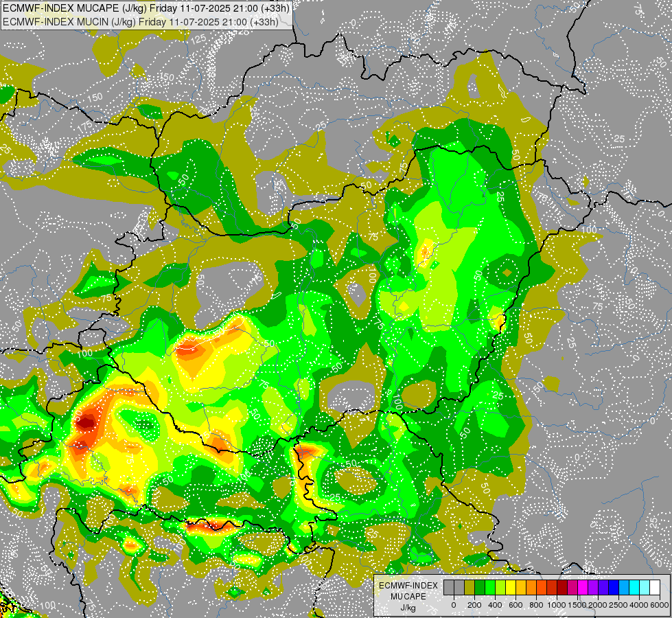
Task: Select the dark red legend swatch after 1000
Action: pyautogui.click(x=563, y=587)
